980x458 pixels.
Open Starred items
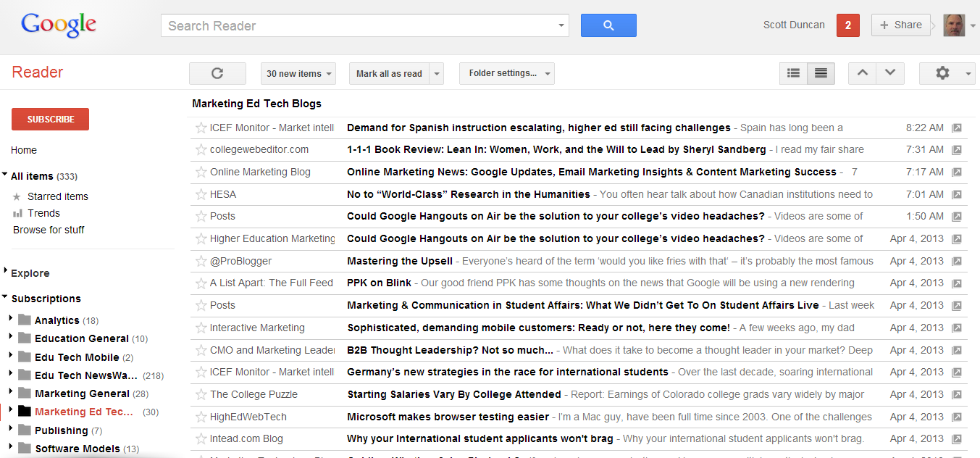(x=56, y=196)
